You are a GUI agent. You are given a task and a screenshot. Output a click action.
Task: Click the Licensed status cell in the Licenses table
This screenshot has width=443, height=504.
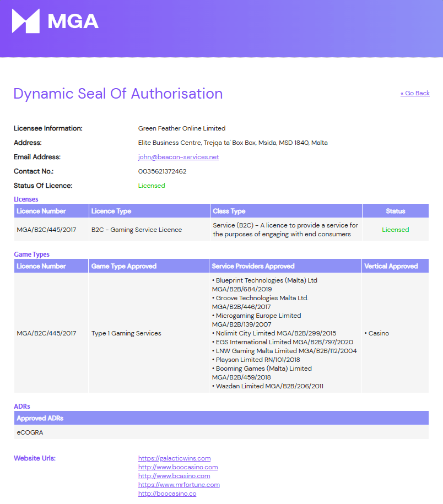coord(396,230)
